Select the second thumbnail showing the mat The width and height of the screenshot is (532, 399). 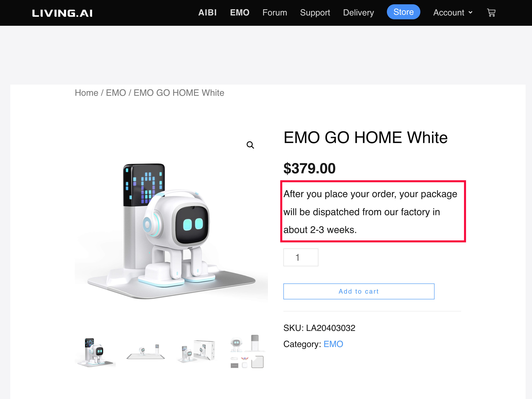pos(146,351)
